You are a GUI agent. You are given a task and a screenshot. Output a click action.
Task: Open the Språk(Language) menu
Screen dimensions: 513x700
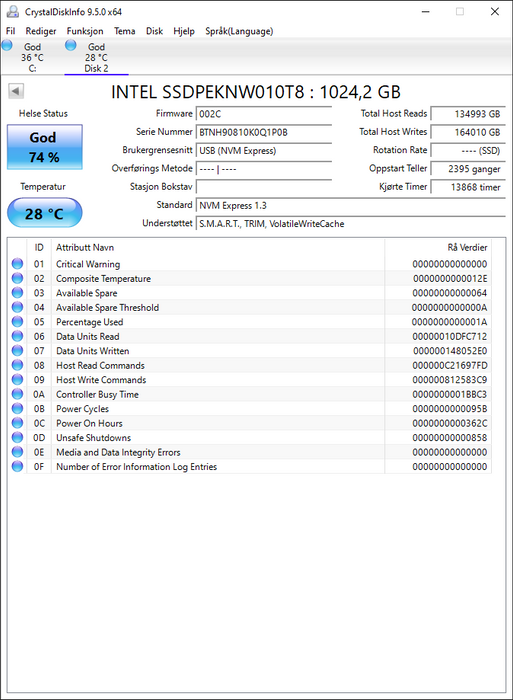pos(239,31)
